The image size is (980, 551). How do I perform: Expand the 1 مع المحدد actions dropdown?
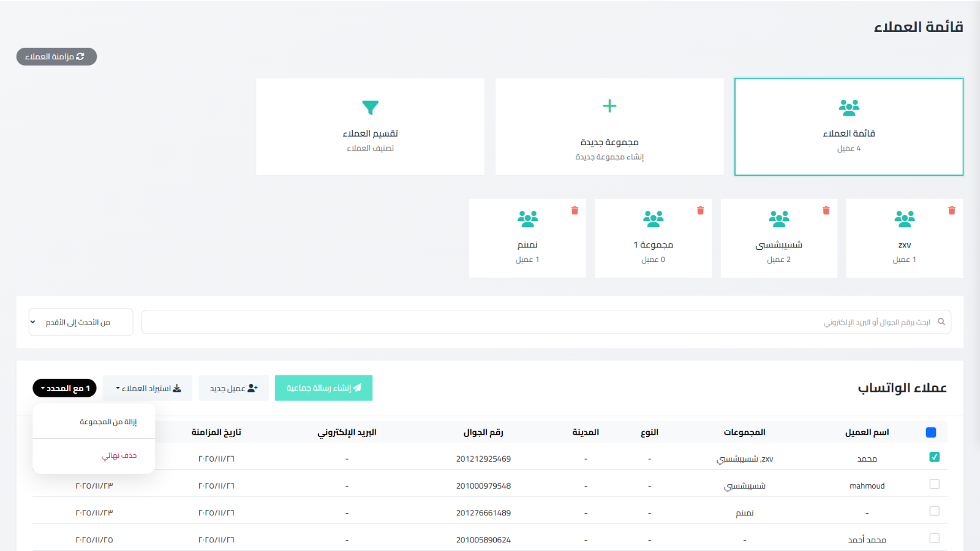[x=64, y=388]
